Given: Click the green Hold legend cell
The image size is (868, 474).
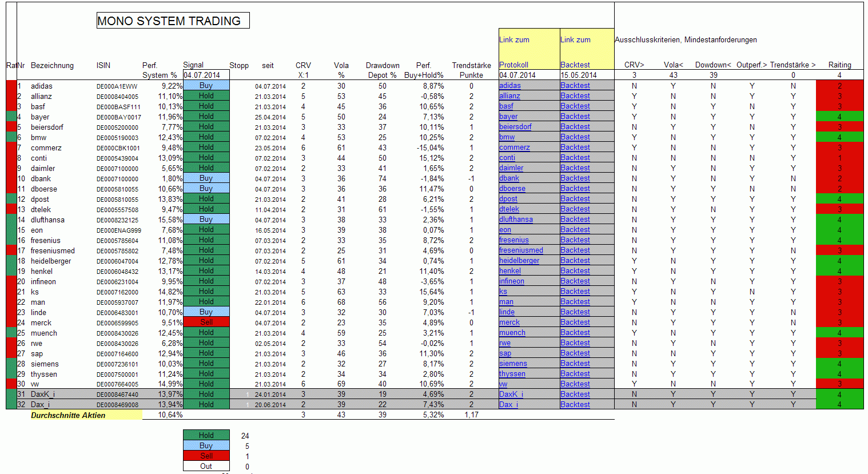Looking at the screenshot, I should coord(206,435).
